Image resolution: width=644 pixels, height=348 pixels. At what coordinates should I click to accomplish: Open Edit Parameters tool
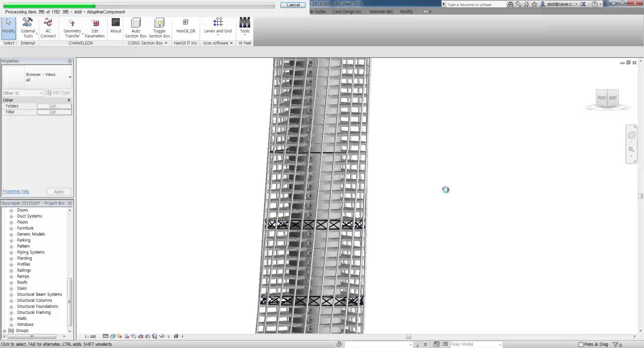click(95, 28)
